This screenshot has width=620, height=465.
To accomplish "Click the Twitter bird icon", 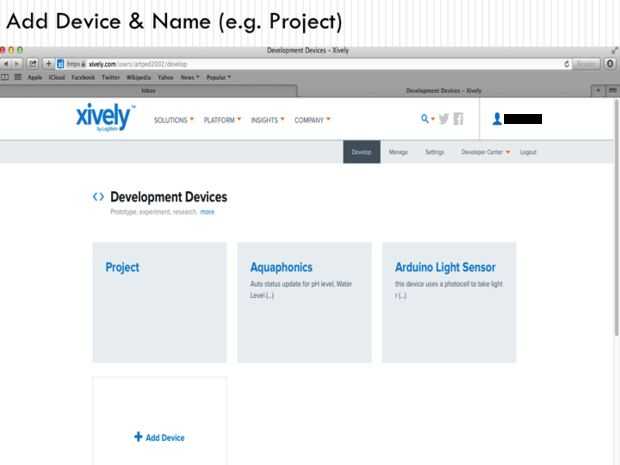I will [444, 119].
